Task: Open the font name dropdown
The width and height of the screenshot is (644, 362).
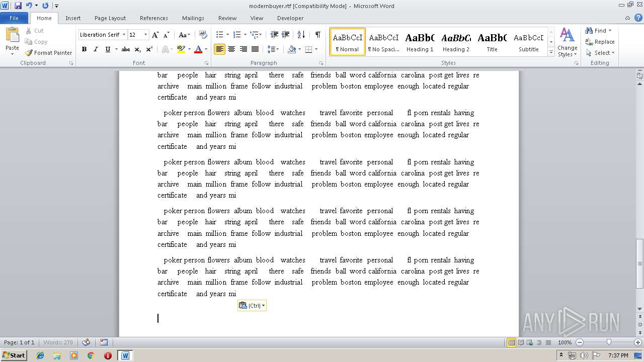Action: (124, 35)
